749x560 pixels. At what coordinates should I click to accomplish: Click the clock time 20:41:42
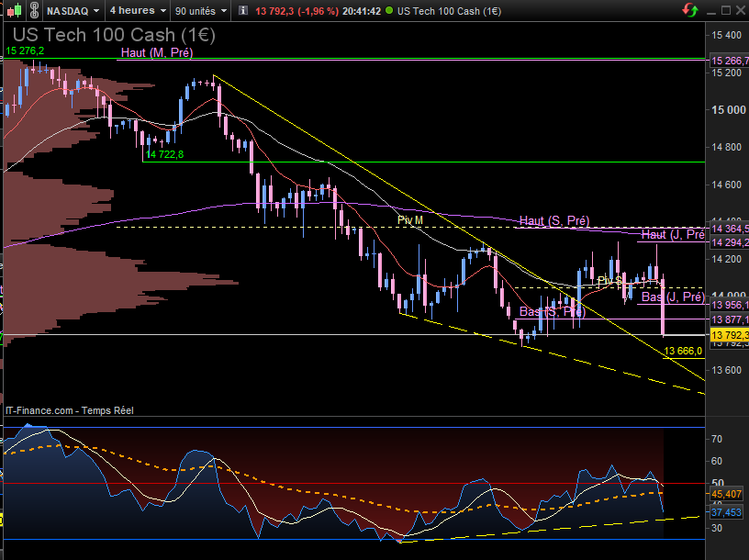[x=361, y=11]
